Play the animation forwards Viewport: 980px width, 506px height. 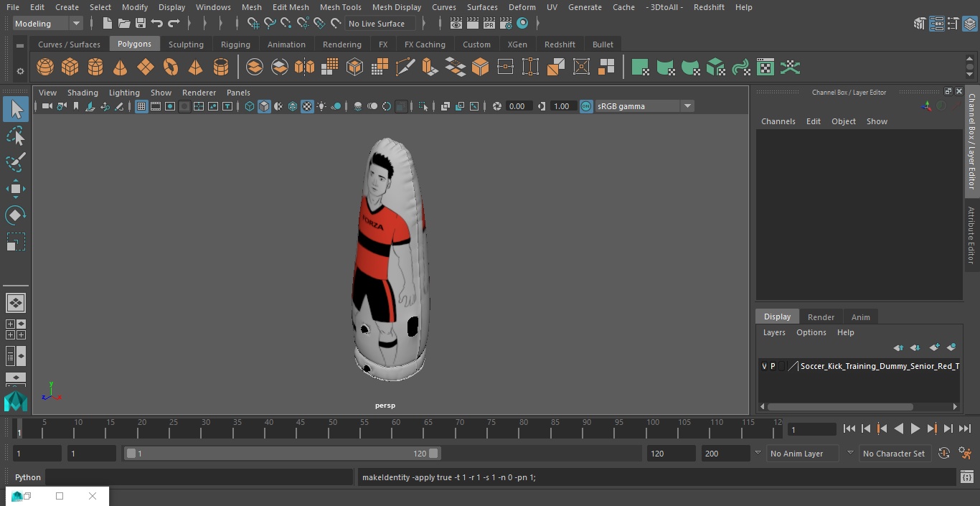(x=915, y=428)
